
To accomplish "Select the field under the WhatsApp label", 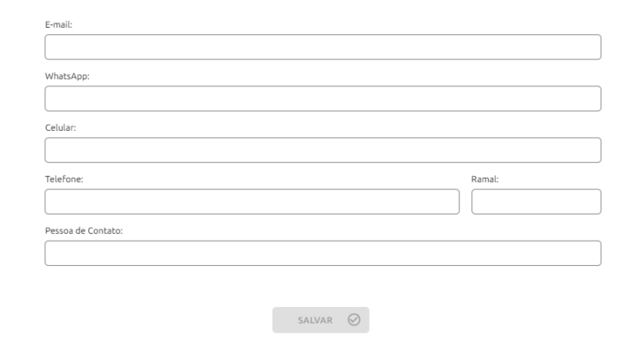I will [x=323, y=99].
